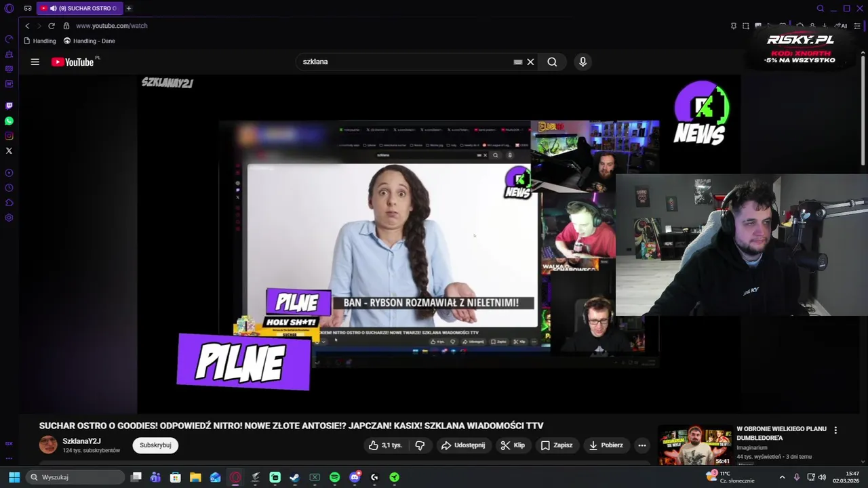Image resolution: width=868 pixels, height=488 pixels.
Task: Click the Wyszukaj taskbar search box
Action: tap(76, 477)
